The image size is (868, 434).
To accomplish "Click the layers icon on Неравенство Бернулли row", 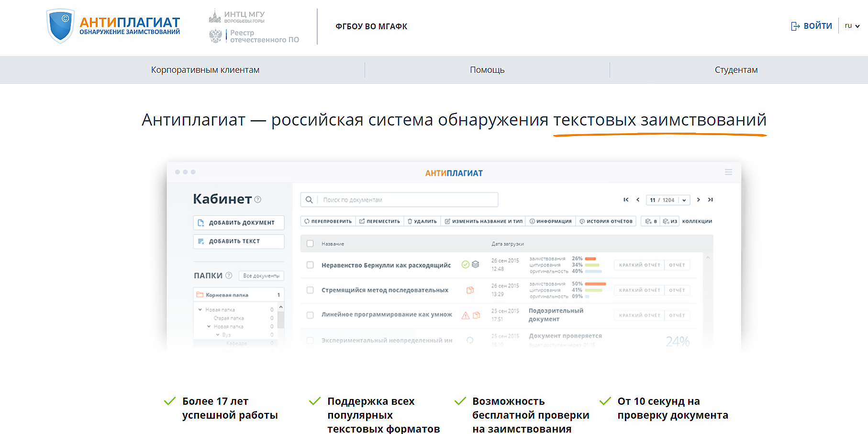I will tap(475, 264).
